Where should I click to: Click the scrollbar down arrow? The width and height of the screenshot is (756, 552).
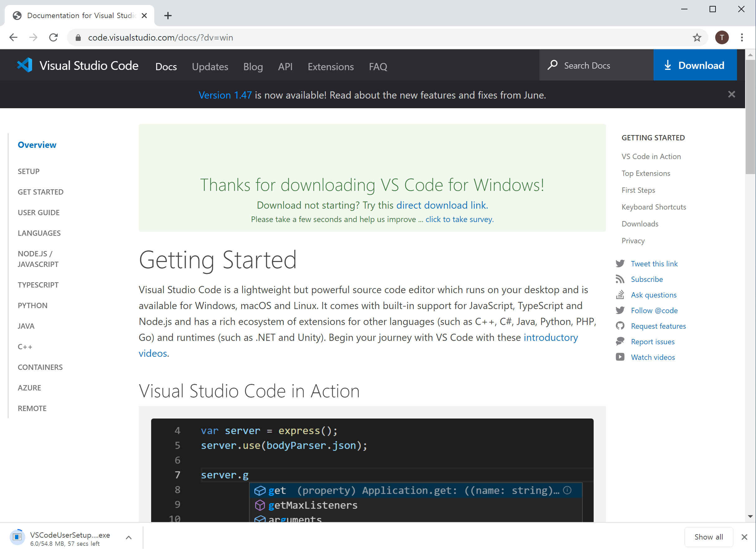(x=750, y=516)
